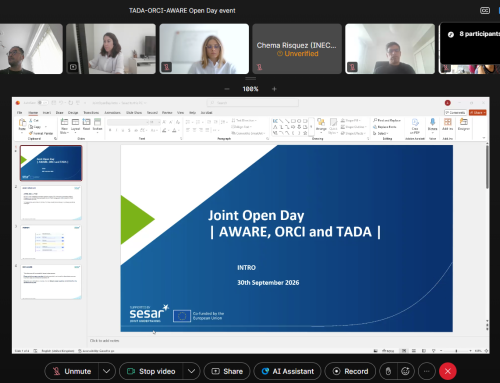Image resolution: width=500 pixels, height=383 pixels.
Task: Click the orange Share button in PowerPoint
Action: (x=477, y=113)
